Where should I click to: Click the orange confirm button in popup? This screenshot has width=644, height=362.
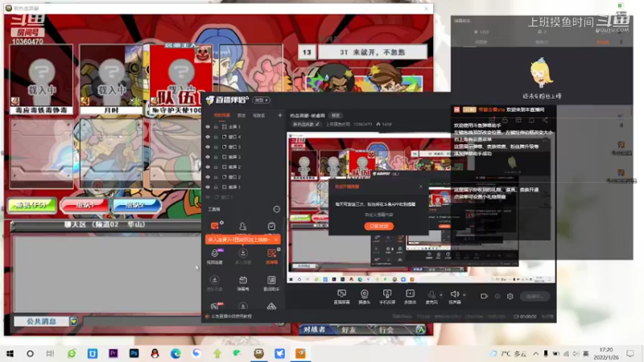(x=378, y=226)
